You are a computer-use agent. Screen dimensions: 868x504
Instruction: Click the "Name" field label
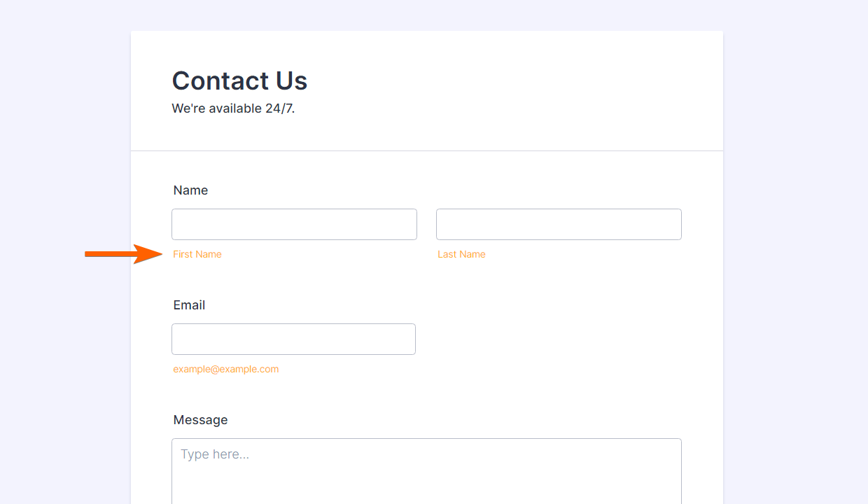[190, 190]
